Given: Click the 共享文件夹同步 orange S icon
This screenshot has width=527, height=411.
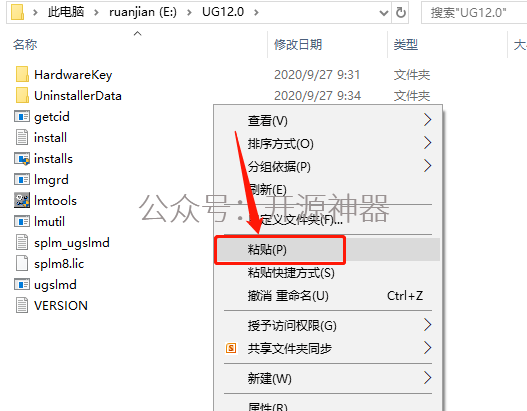Looking at the screenshot, I should click(x=231, y=348).
